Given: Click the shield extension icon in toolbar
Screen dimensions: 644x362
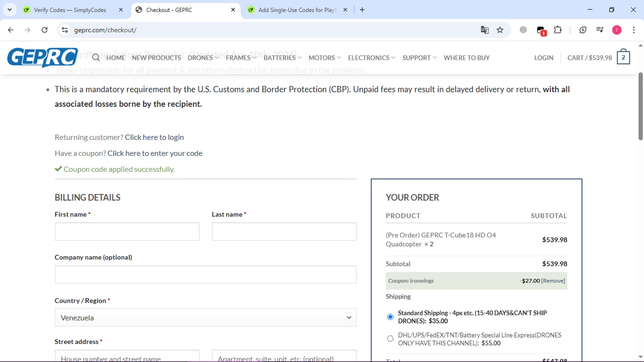Looking at the screenshot, I should click(583, 30).
